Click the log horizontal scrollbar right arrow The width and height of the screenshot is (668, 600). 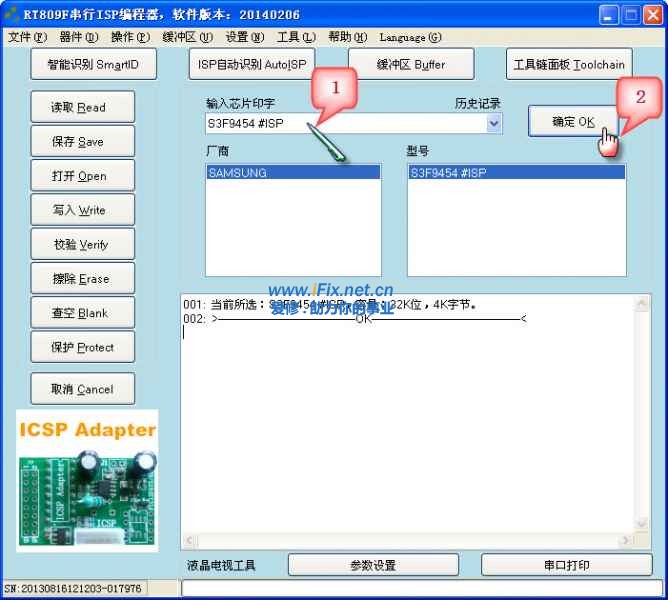625,541
